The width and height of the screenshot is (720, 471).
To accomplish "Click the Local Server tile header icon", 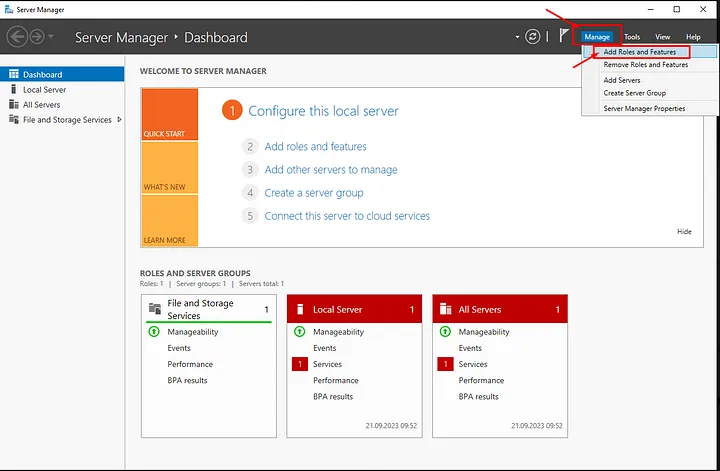I will tap(300, 310).
